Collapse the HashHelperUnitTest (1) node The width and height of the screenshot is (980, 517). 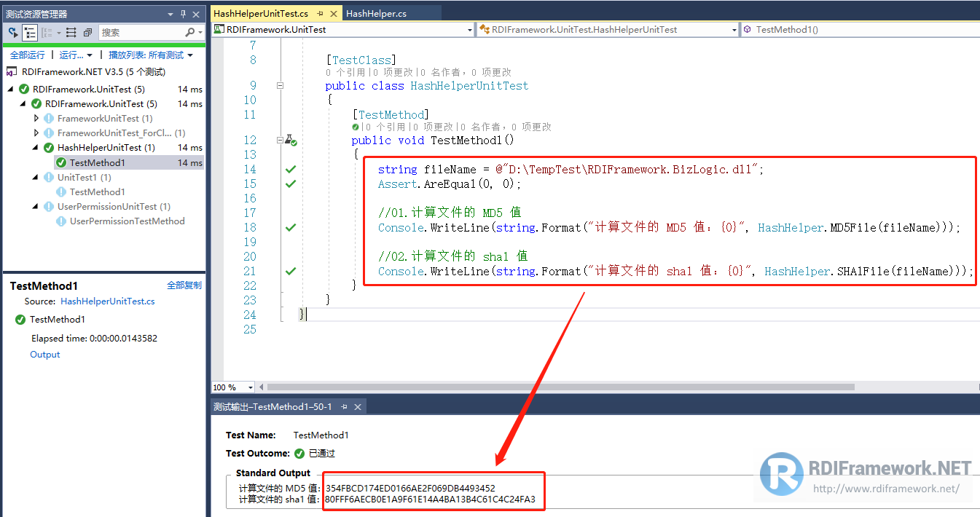click(36, 147)
